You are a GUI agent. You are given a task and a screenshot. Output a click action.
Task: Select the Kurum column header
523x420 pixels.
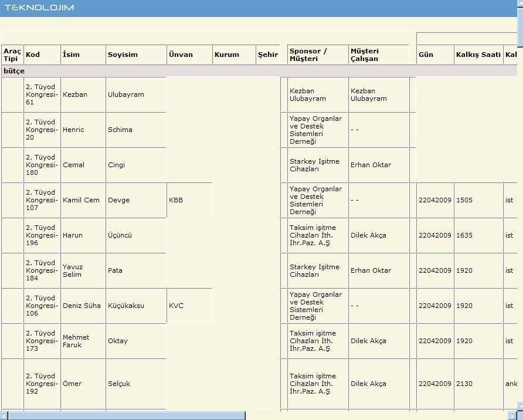(234, 55)
